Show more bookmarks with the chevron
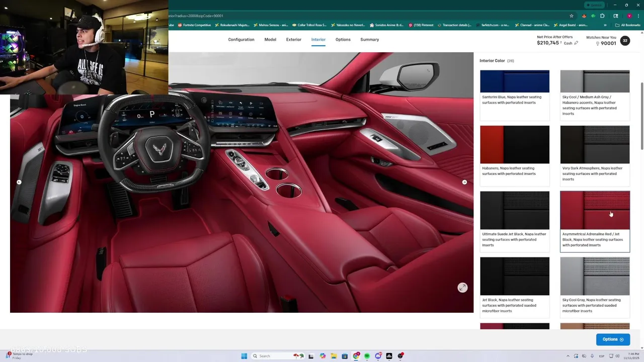644x362 pixels. tap(605, 25)
